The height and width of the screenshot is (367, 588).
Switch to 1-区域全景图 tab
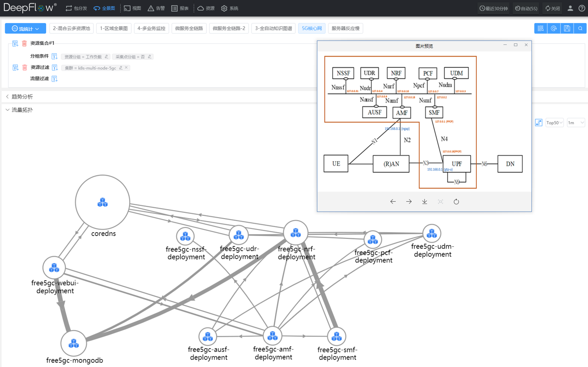[x=114, y=29]
